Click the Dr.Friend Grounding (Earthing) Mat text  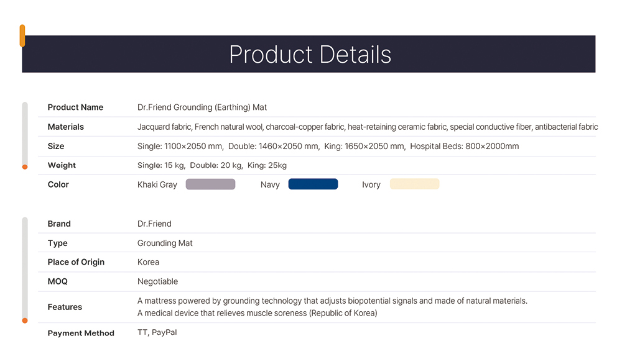tap(202, 107)
